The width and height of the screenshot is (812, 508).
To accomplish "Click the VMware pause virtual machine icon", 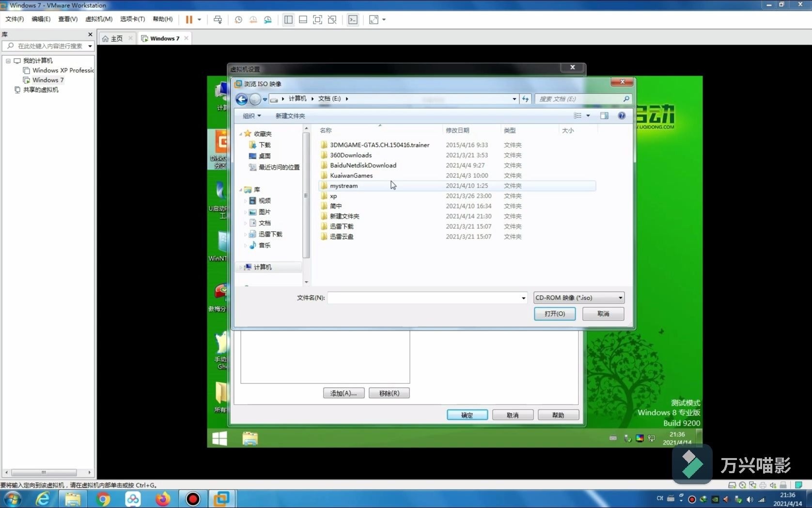I will click(189, 19).
